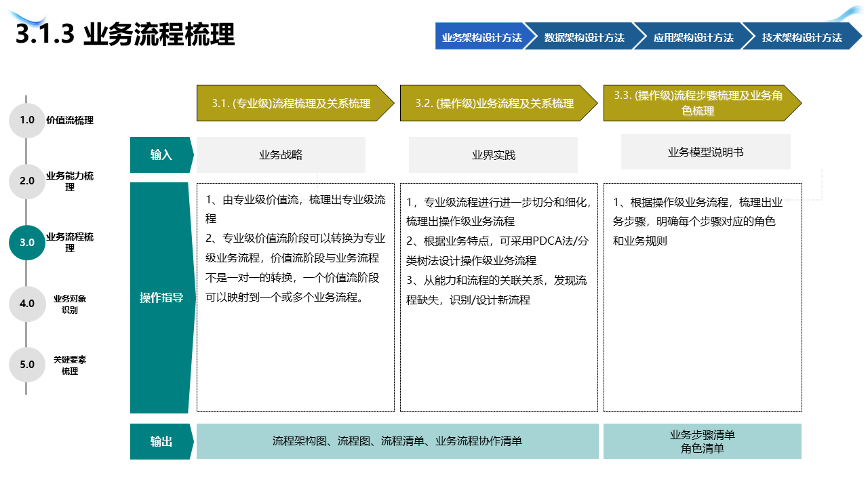
Task: Select the 业务战略 input box
Action: (x=281, y=155)
